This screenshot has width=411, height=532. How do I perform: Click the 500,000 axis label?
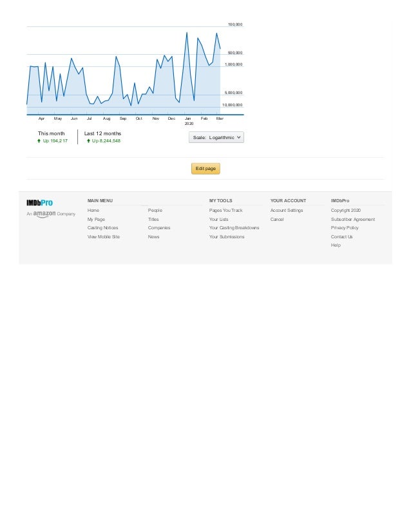coord(235,53)
